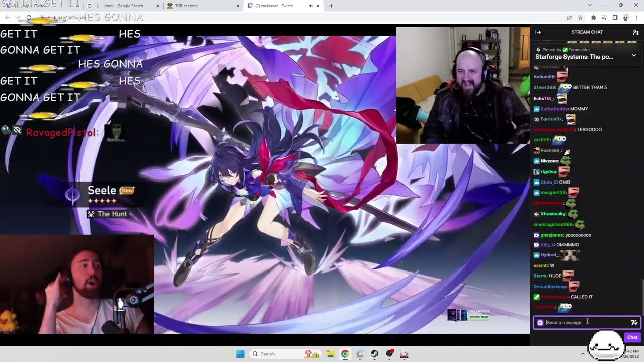Click the Voyager Order Now banner
This screenshot has width=644, height=362.
click(x=468, y=315)
